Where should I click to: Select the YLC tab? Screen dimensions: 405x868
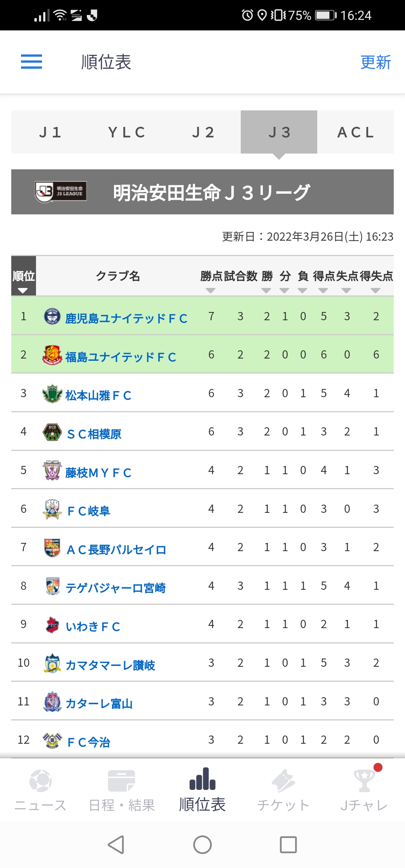point(126,132)
